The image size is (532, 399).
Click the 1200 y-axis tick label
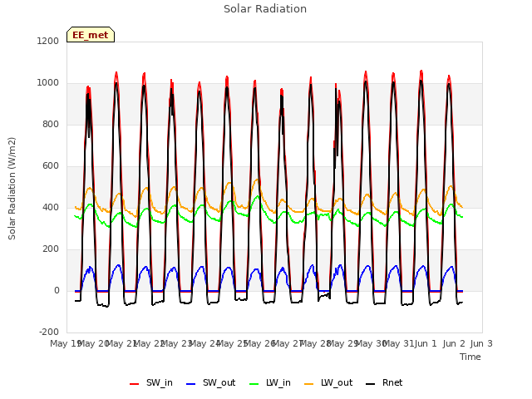48,41
